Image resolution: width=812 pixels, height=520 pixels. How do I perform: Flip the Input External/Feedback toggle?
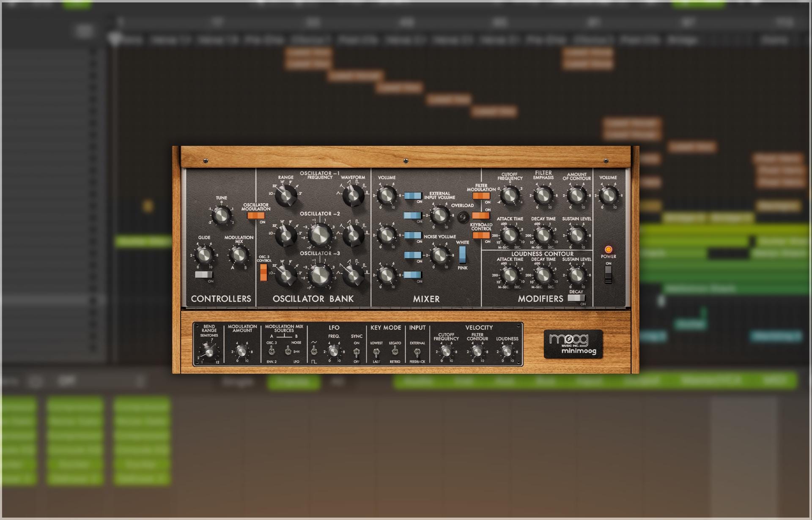point(417,352)
